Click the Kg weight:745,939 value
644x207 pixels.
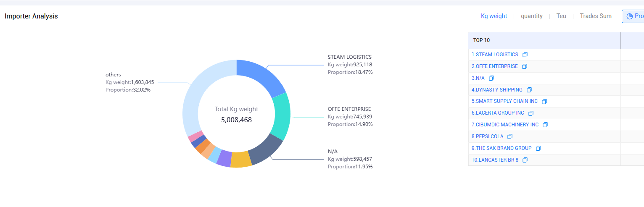point(350,117)
